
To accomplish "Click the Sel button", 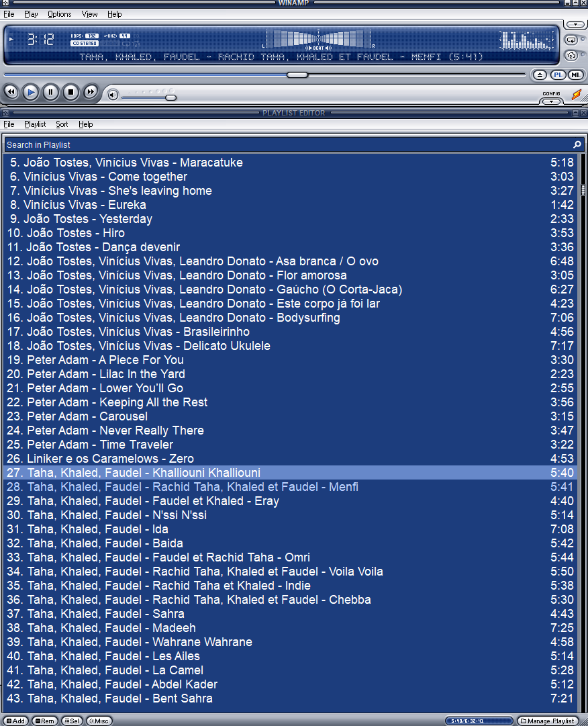I will [x=72, y=721].
